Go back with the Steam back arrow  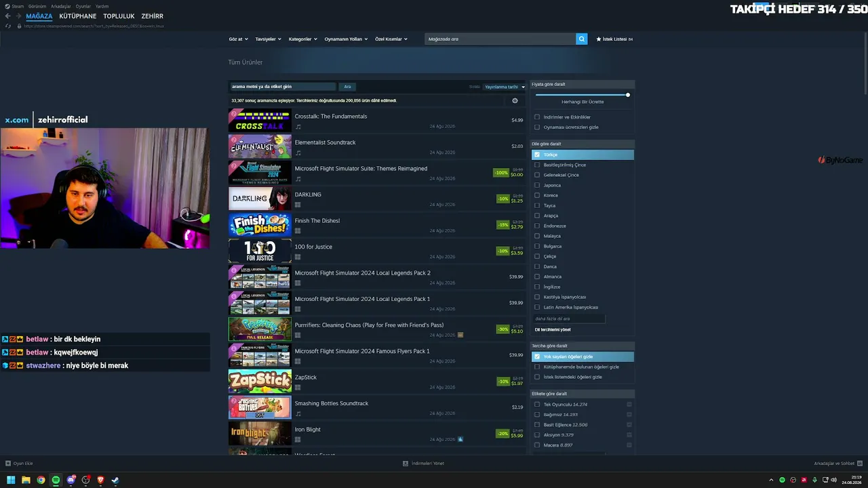pyautogui.click(x=8, y=16)
